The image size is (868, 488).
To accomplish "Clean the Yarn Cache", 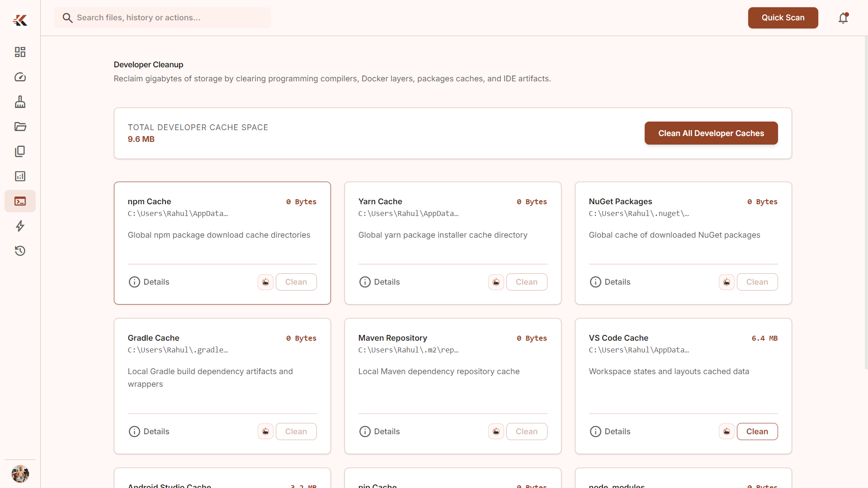I will coord(527,282).
